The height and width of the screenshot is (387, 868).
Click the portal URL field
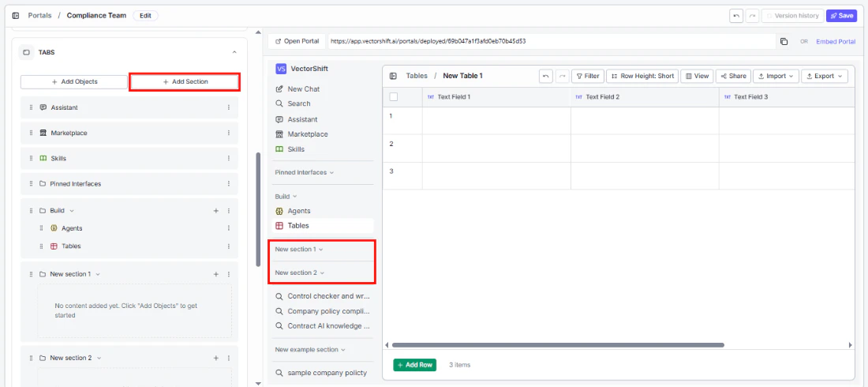point(552,41)
